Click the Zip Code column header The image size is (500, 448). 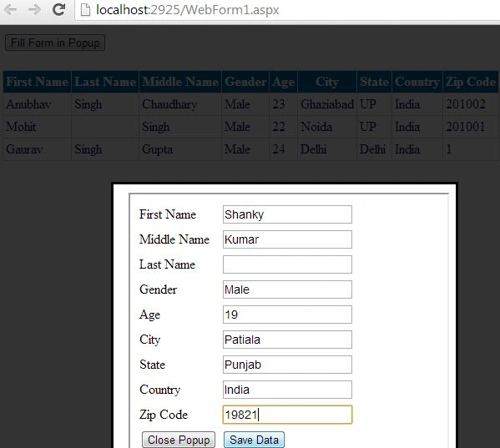[x=470, y=82]
